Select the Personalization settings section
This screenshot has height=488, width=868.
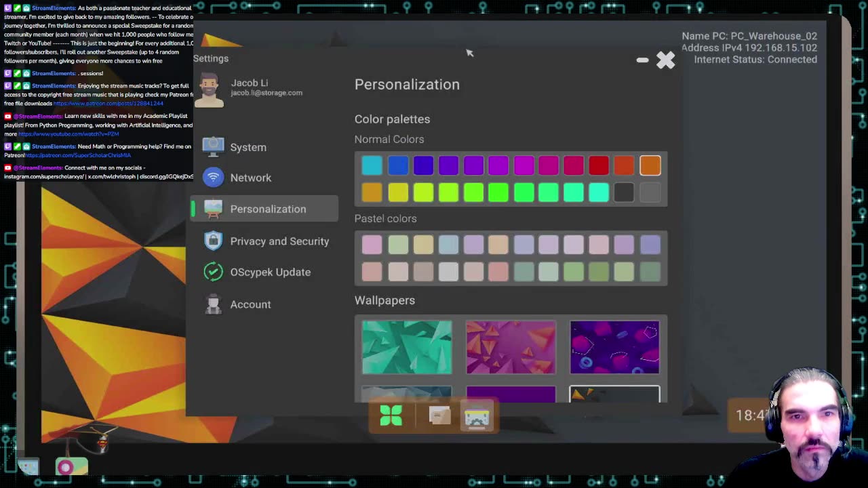(x=264, y=209)
